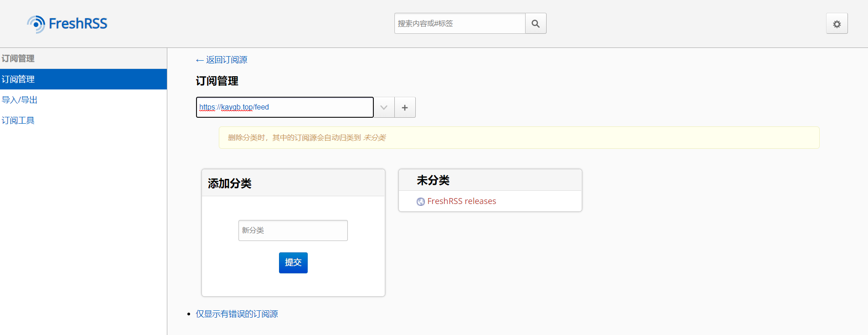Viewport: 868px width, 335px height.
Task: Click the 添加分类 panel header
Action: click(x=230, y=183)
